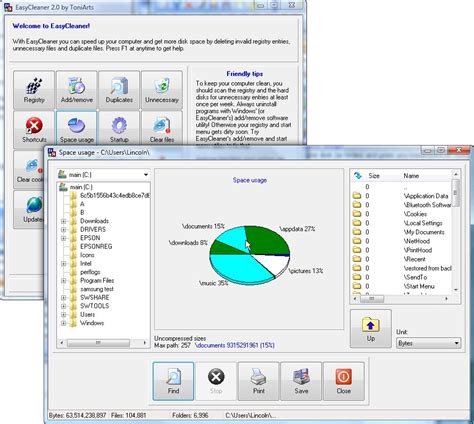Expand the Windows folder node
The height and width of the screenshot is (424, 474).
[x=63, y=323]
